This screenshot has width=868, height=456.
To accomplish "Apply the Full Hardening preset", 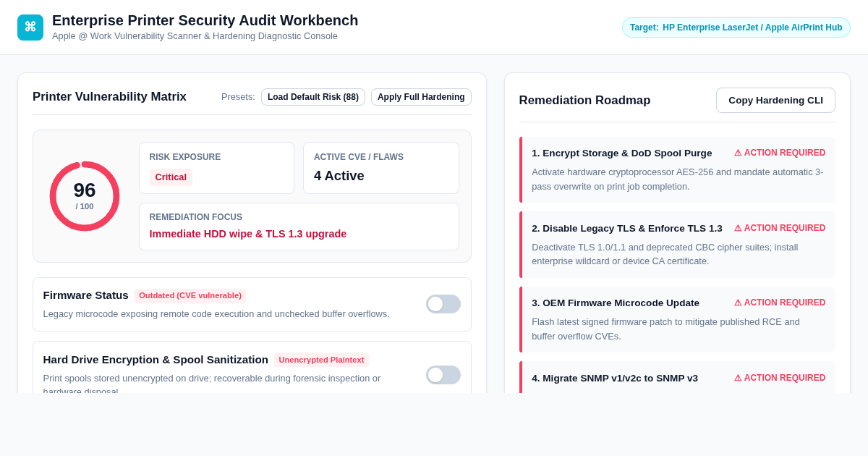I will 421,97.
